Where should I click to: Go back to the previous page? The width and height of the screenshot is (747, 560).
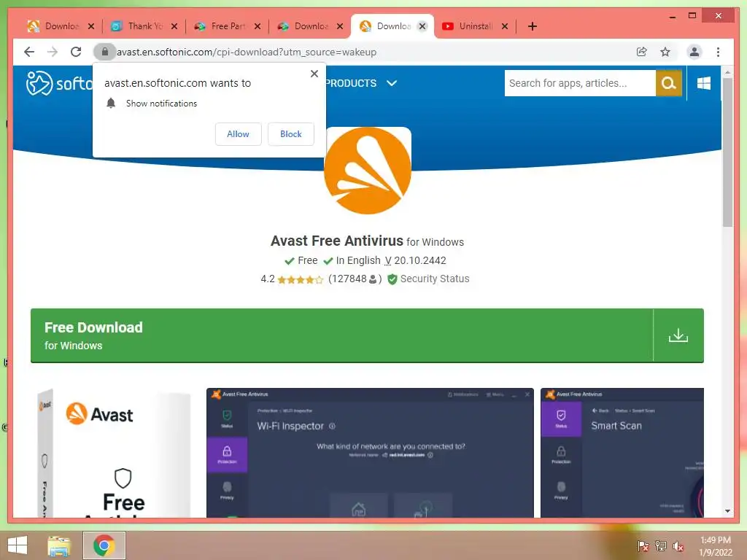[x=29, y=52]
